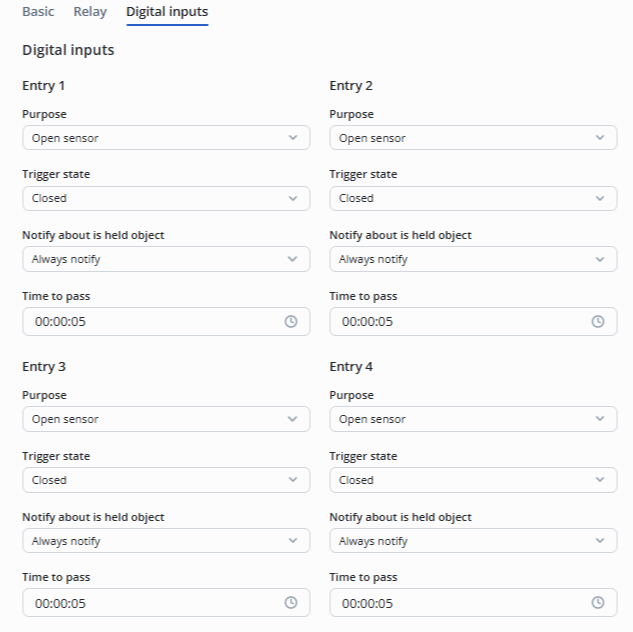Screen dimensions: 633x632
Task: Click the clock icon in Entry 1 Time to pass
Action: [x=291, y=322]
